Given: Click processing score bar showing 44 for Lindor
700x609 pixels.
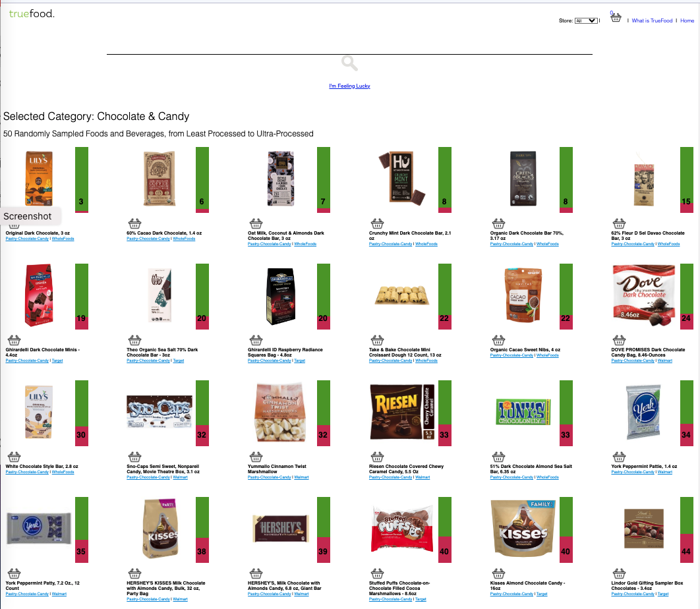Looking at the screenshot, I should (x=687, y=529).
